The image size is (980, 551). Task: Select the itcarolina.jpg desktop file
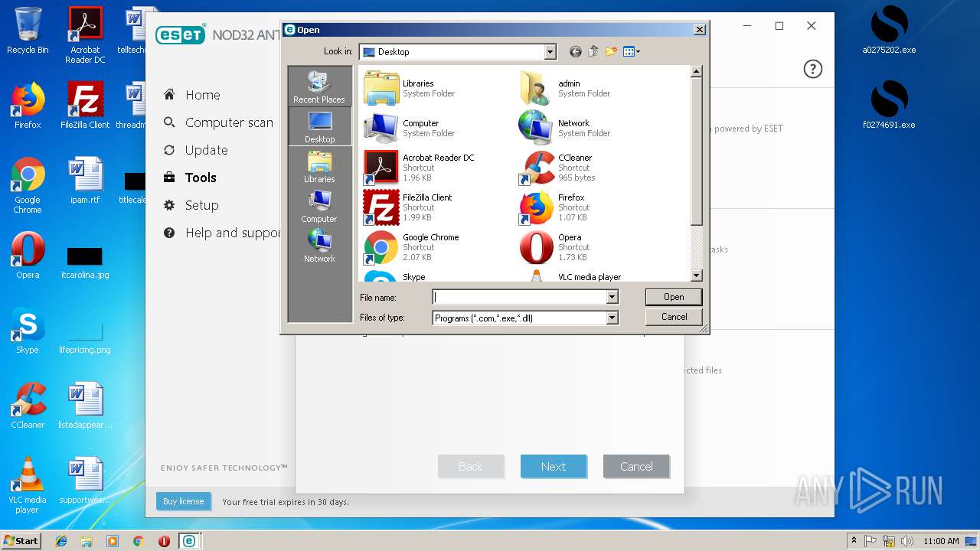pos(85,262)
